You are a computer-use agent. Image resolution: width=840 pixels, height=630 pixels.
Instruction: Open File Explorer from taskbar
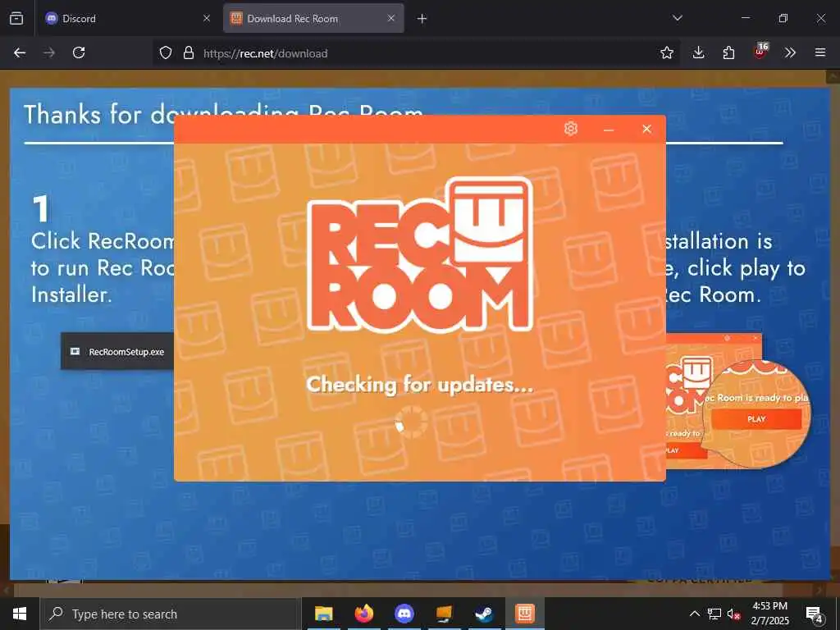point(323,614)
